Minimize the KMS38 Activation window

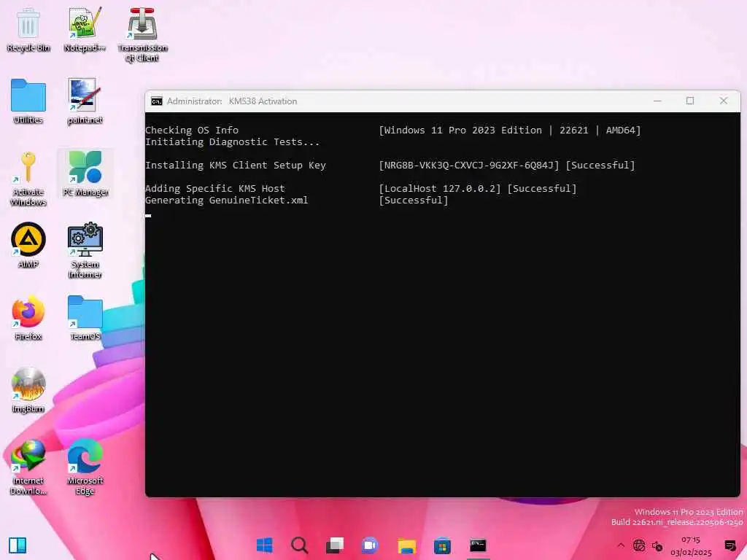(x=657, y=101)
